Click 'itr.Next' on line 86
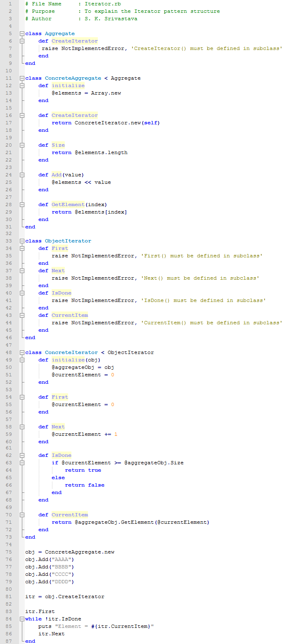 [x=52, y=634]
